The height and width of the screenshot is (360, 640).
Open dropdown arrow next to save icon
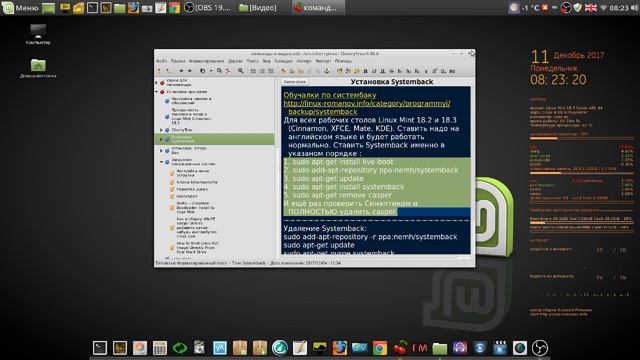click(211, 71)
